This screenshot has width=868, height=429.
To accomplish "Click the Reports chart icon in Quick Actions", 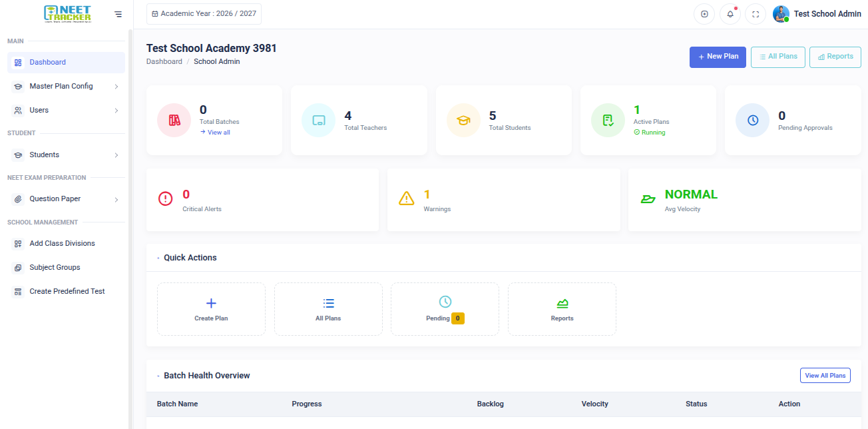I will point(562,303).
